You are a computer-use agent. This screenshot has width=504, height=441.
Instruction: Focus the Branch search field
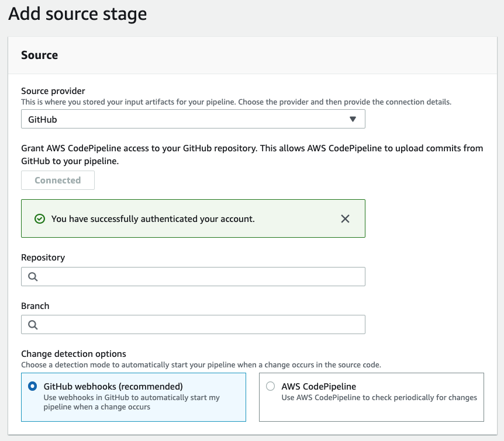click(x=199, y=325)
